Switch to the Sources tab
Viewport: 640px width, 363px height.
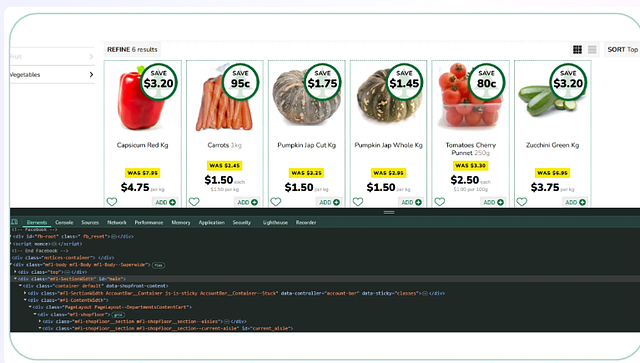[90, 223]
